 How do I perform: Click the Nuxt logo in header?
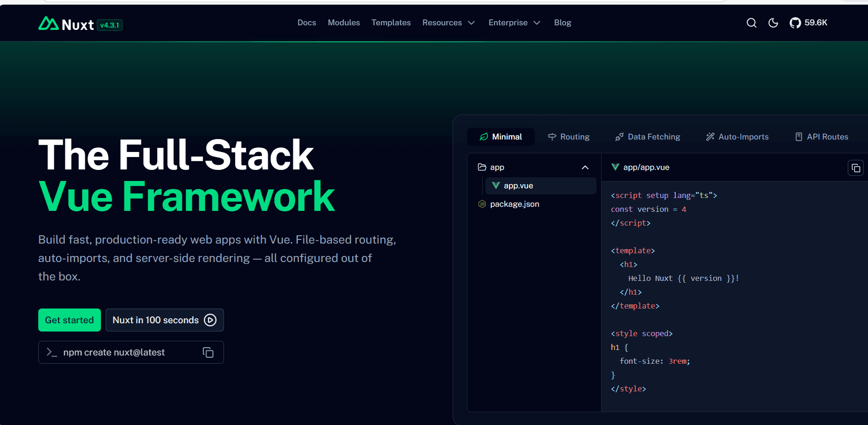coord(66,23)
